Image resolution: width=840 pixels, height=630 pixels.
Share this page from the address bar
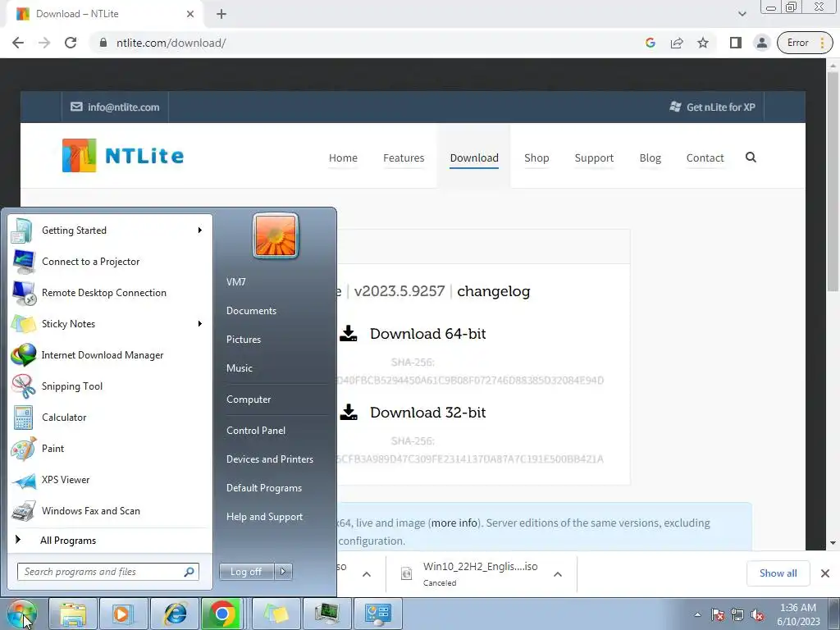pyautogui.click(x=677, y=43)
